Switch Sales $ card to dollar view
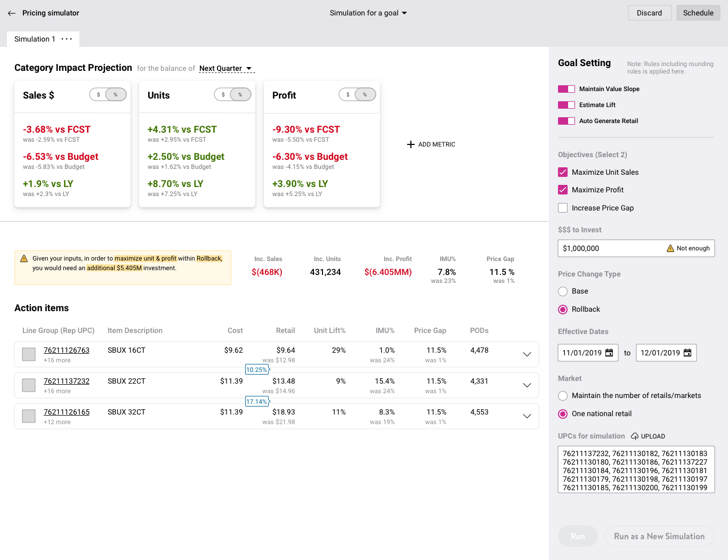Image resolution: width=728 pixels, height=560 pixels. click(x=99, y=95)
